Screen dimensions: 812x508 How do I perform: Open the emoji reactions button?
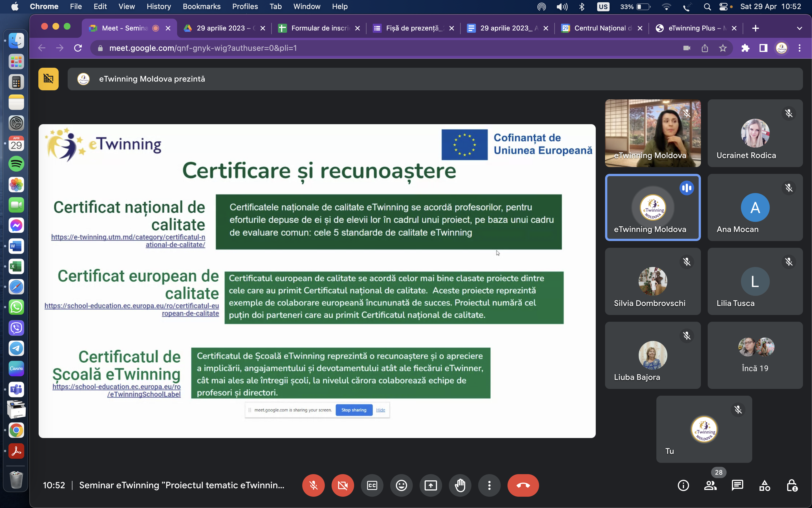tap(401, 485)
